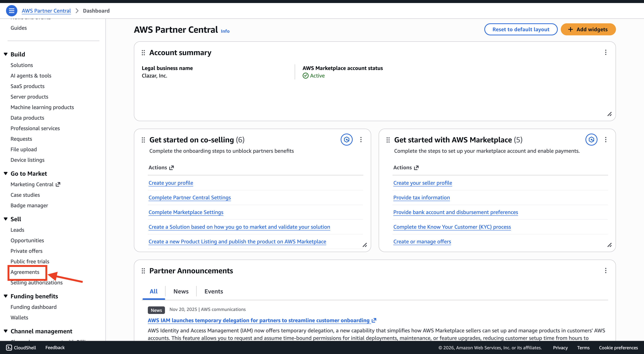Click the Add widgets button

pos(588,30)
